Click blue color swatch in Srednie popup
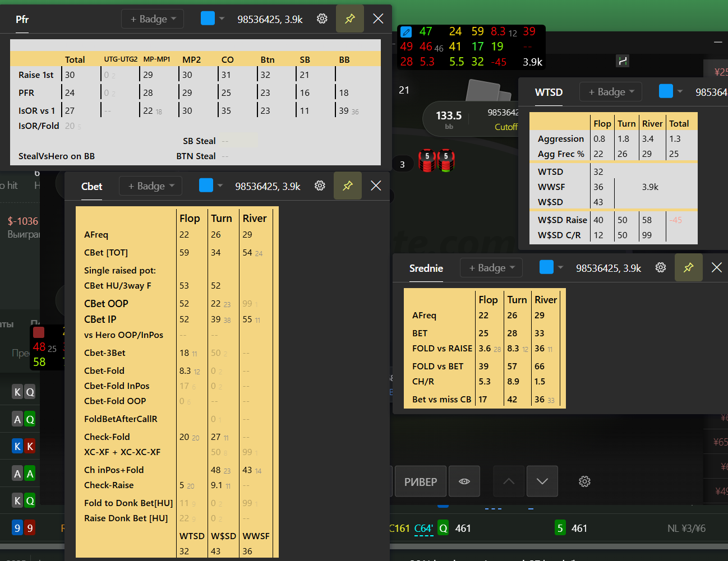 pyautogui.click(x=546, y=267)
